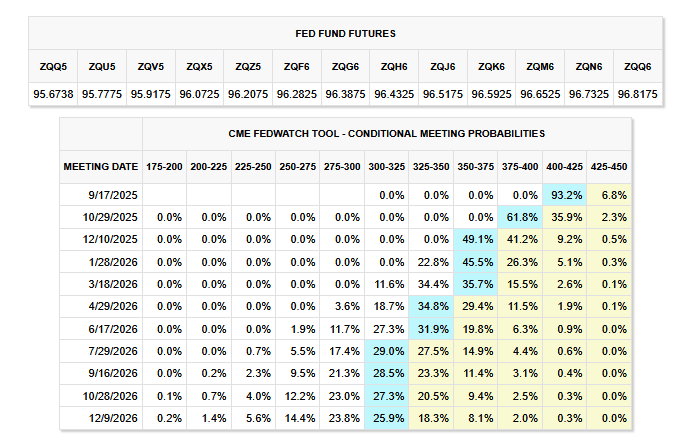Click the 49.1% highlighted probability cell

[476, 240]
